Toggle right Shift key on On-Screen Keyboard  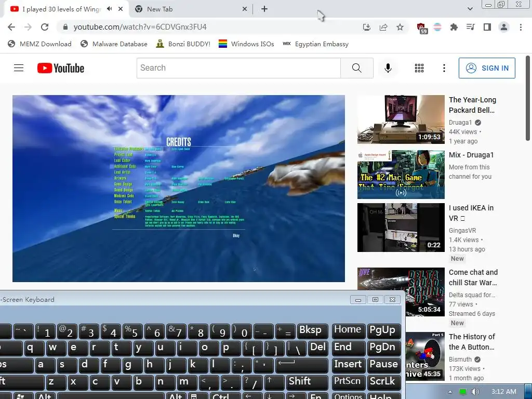[x=307, y=382]
